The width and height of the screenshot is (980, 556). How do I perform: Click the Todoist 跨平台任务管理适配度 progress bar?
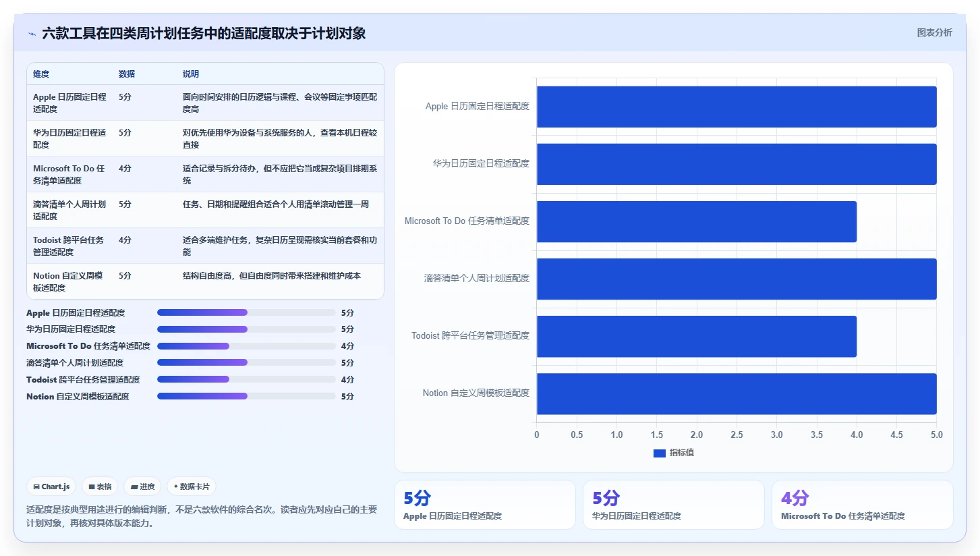[x=246, y=379]
